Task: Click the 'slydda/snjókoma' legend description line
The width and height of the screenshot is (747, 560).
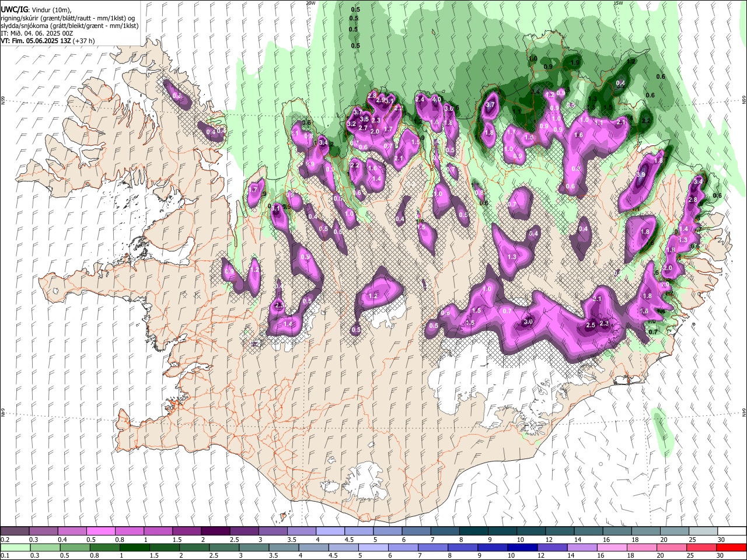Action: coord(69,26)
